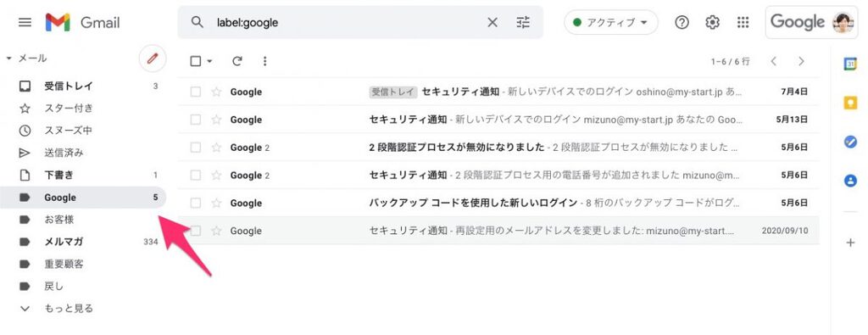Open the Help question mark icon

(x=682, y=22)
